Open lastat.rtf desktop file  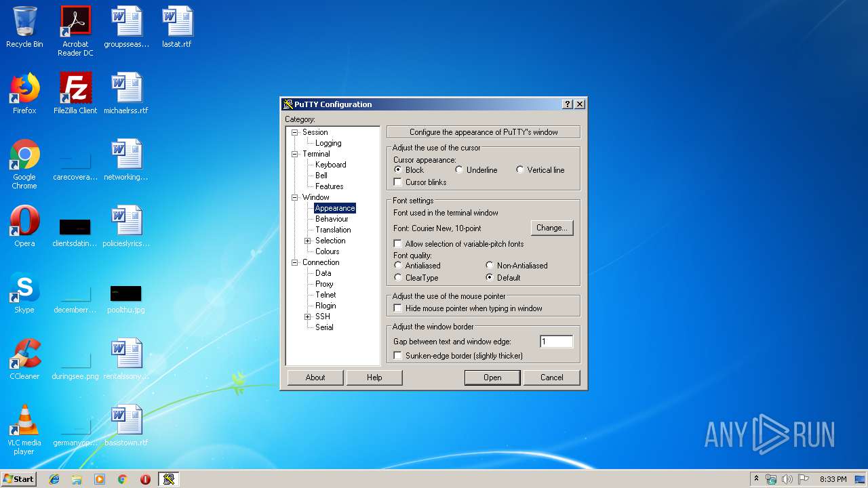(177, 28)
